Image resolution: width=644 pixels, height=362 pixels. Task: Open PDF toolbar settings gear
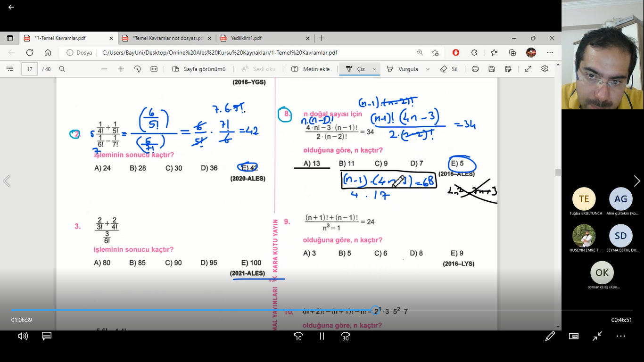click(x=545, y=69)
